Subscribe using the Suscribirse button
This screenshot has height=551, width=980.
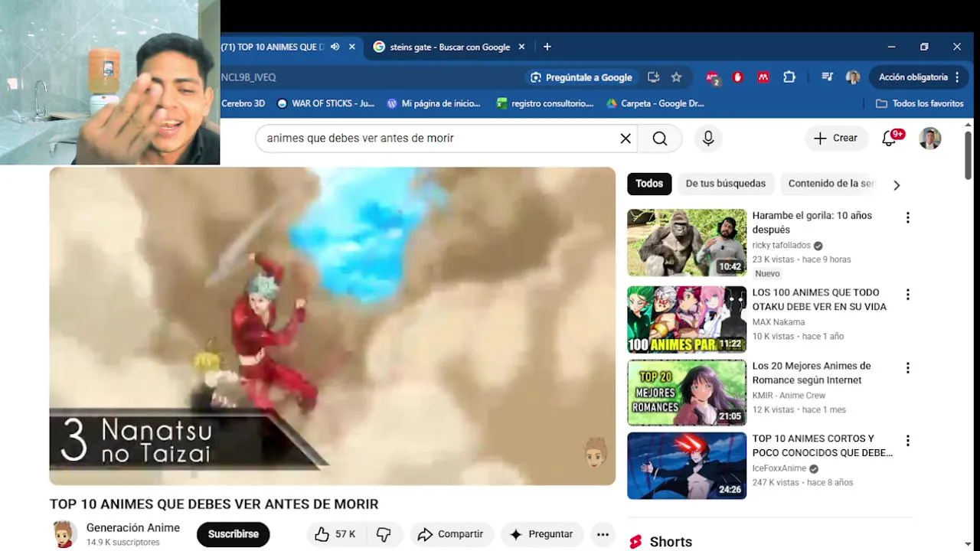click(234, 534)
